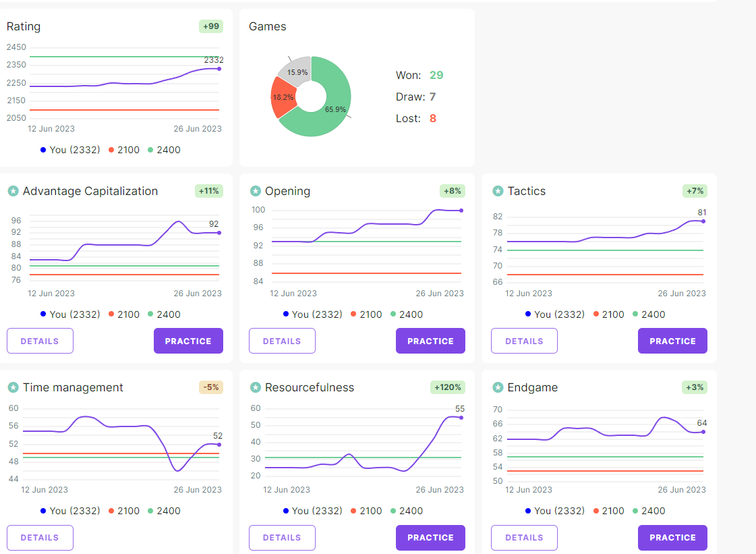Toggle the 2100 legend in Rating chart

124,150
